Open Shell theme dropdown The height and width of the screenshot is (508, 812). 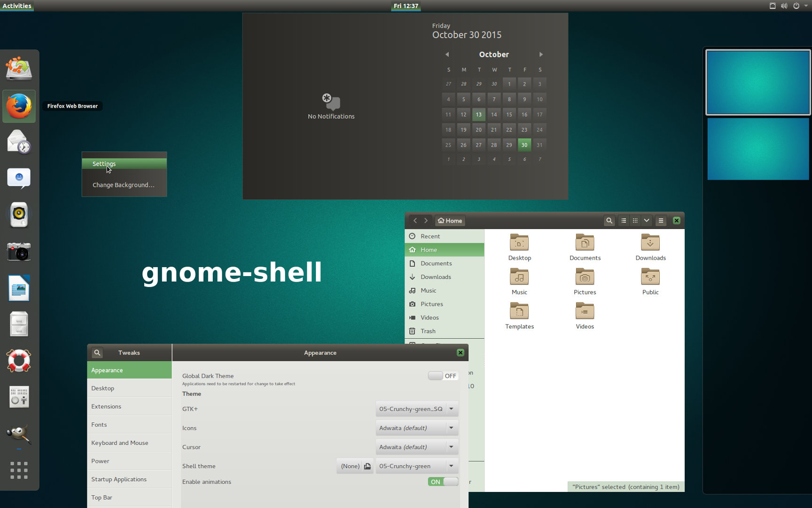[417, 466]
